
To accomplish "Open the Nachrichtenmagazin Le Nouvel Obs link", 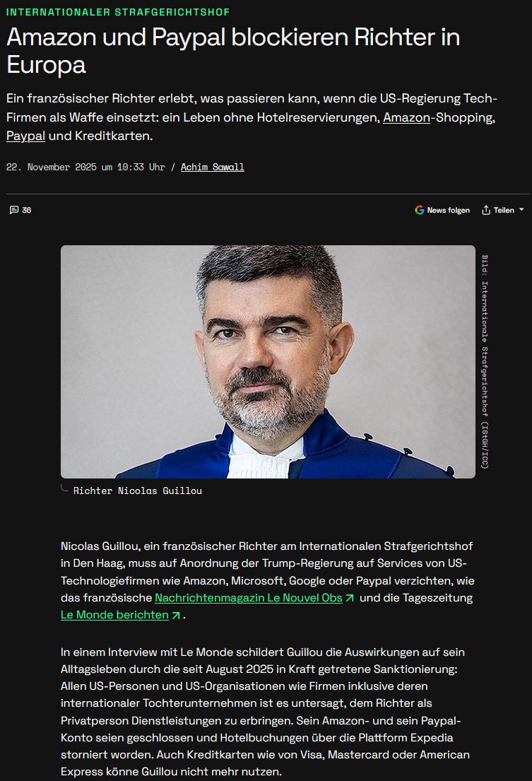I will point(249,598).
